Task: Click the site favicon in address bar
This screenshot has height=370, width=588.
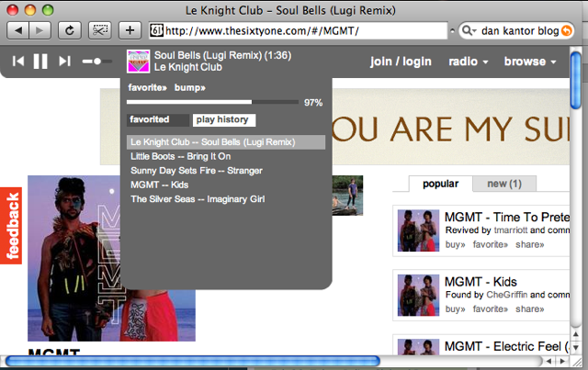Action: (x=157, y=30)
